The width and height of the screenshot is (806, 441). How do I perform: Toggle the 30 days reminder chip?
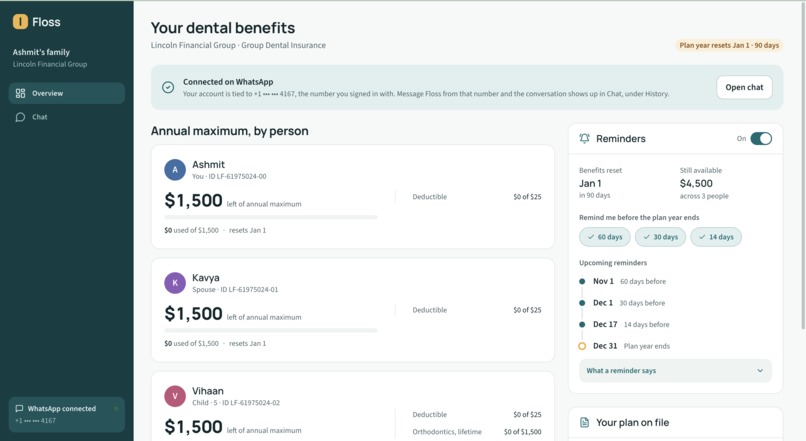pos(661,237)
